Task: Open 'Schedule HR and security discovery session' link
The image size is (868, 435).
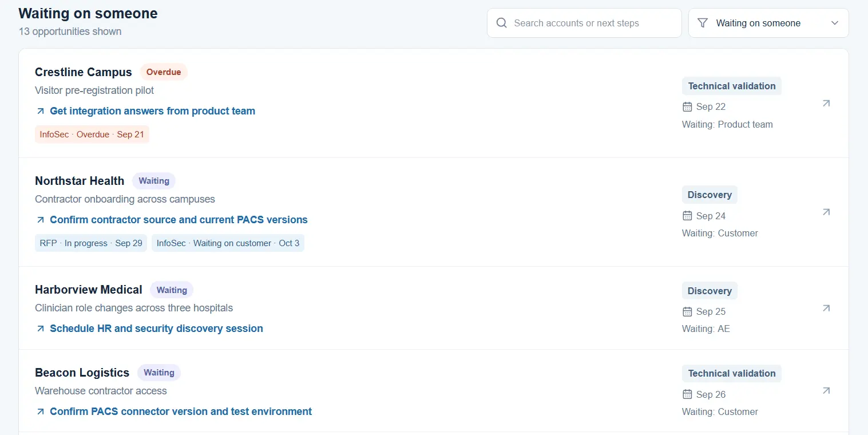Action: tap(156, 329)
